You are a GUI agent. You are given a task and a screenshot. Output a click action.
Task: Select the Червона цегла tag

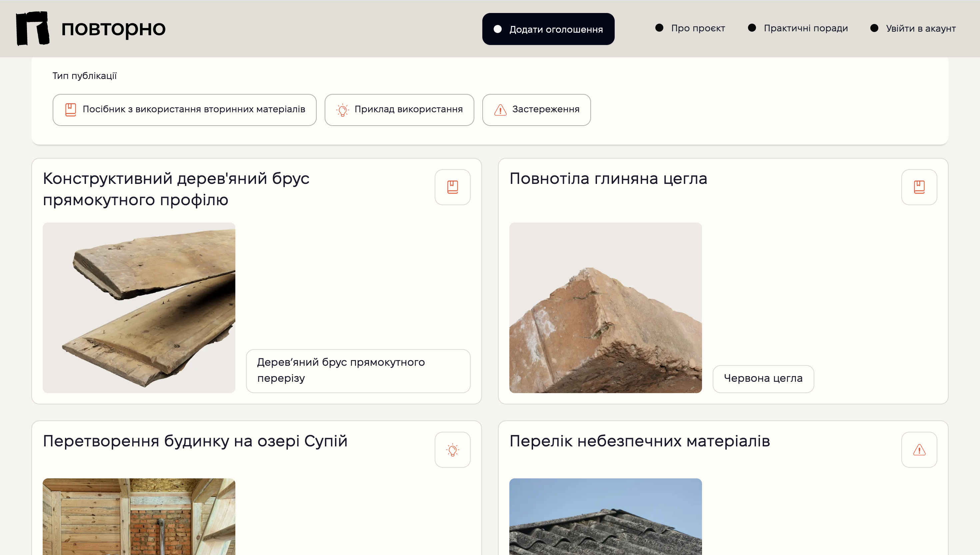click(763, 379)
